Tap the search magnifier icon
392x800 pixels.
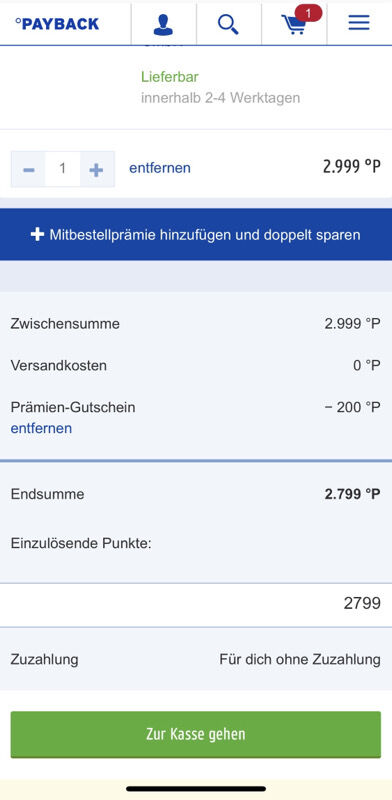pos(228,24)
